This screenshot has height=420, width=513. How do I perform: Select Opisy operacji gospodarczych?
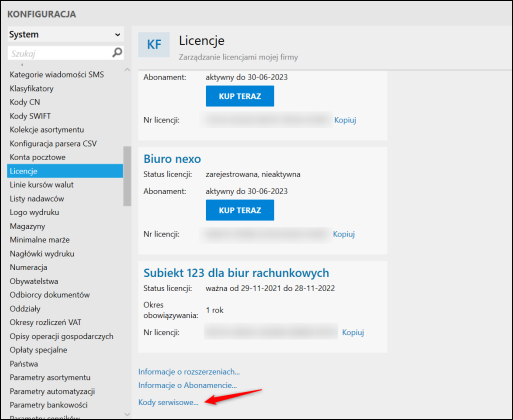coord(61,336)
